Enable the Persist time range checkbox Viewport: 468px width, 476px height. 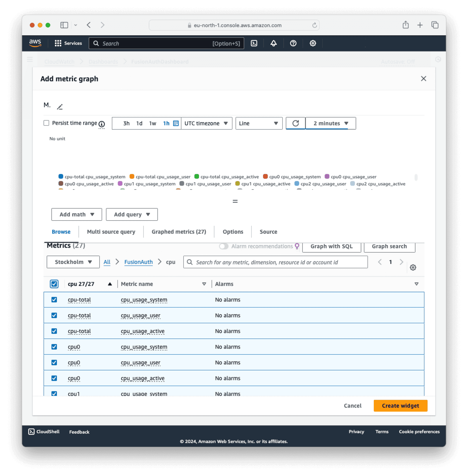[46, 123]
